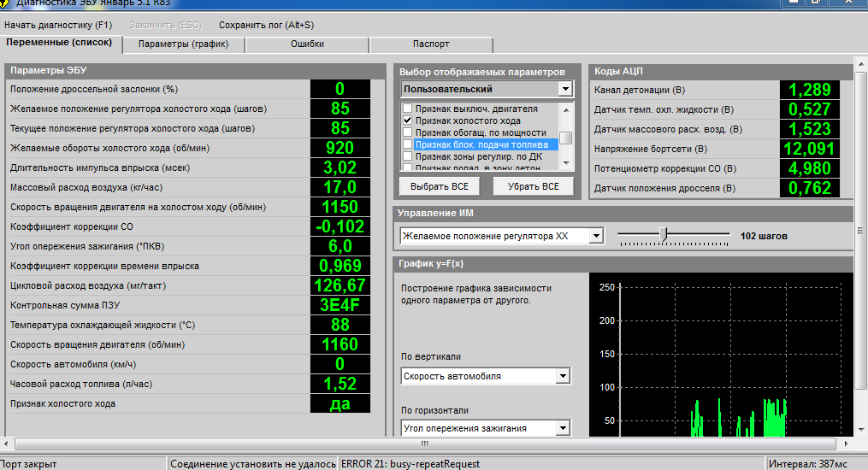
Task: Click the parameter list scroll up arrow
Action: click(566, 109)
